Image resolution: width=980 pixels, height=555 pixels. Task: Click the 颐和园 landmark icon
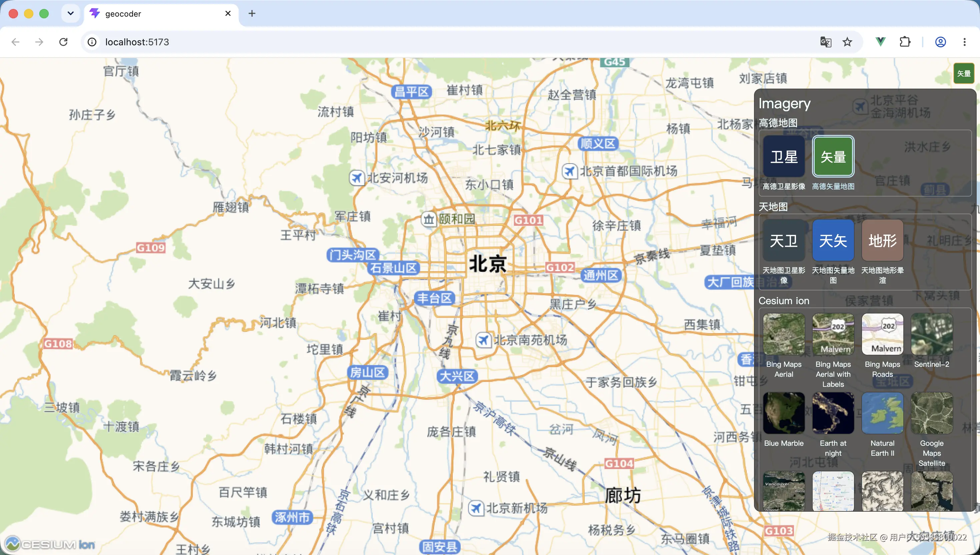[x=429, y=219]
